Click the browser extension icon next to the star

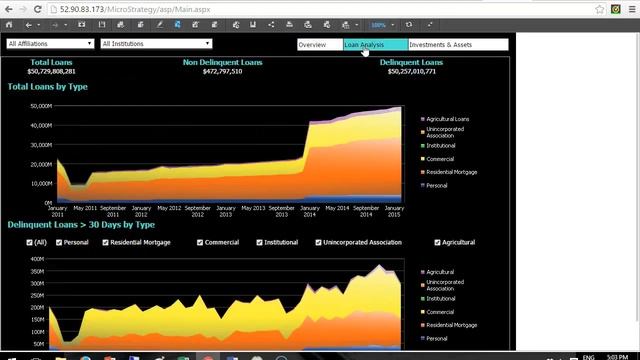point(616,9)
